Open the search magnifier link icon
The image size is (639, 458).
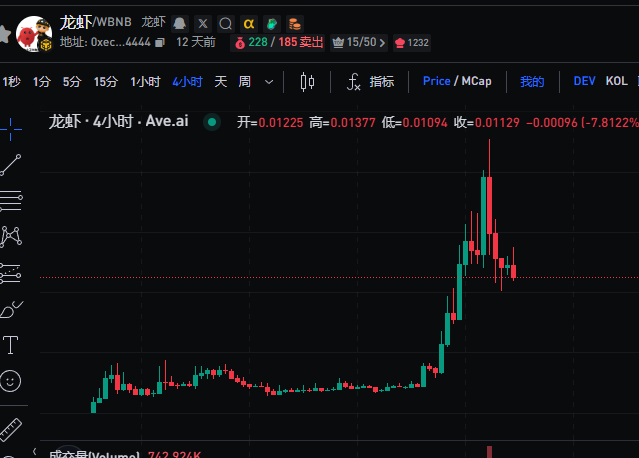tap(225, 24)
